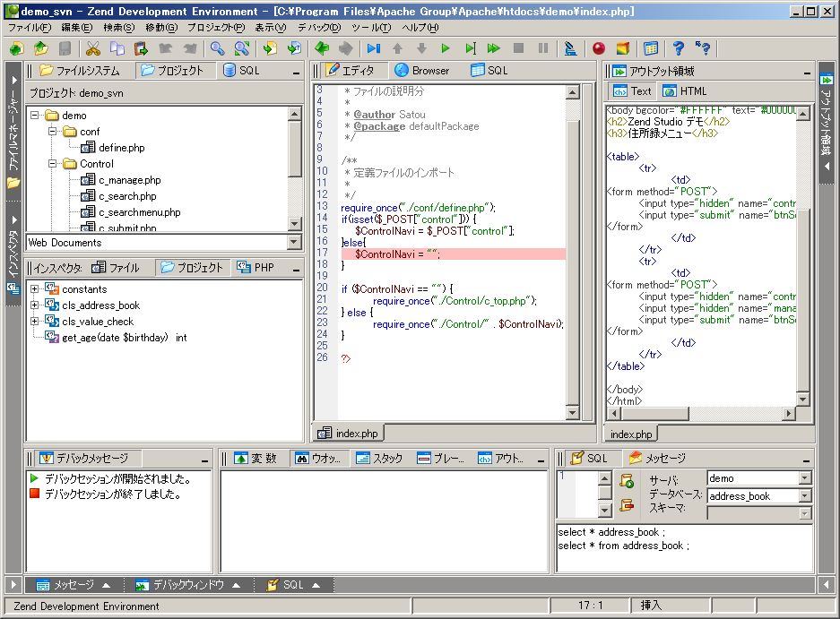Click into the SQL query text area

point(681,551)
